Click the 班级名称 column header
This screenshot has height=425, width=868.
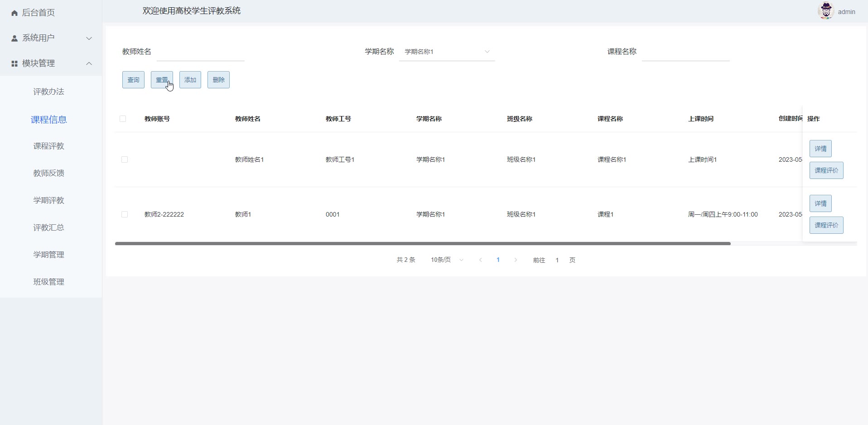click(x=520, y=119)
